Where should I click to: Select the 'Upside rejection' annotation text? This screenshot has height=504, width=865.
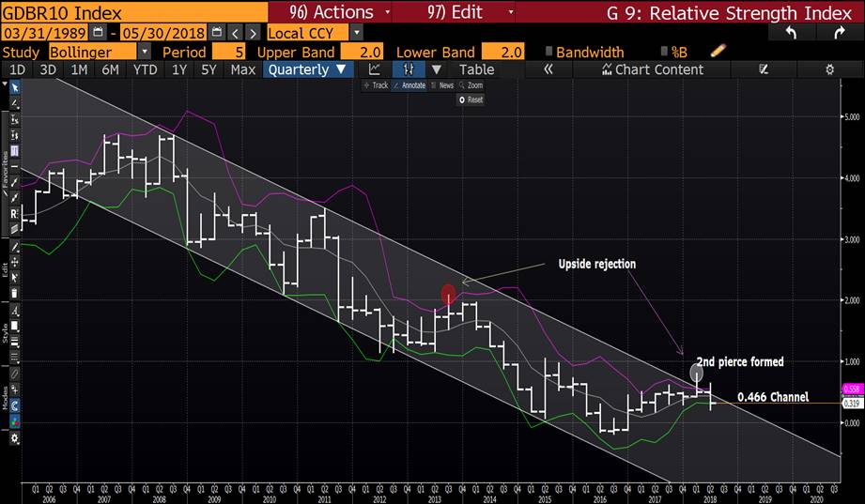pyautogui.click(x=597, y=264)
